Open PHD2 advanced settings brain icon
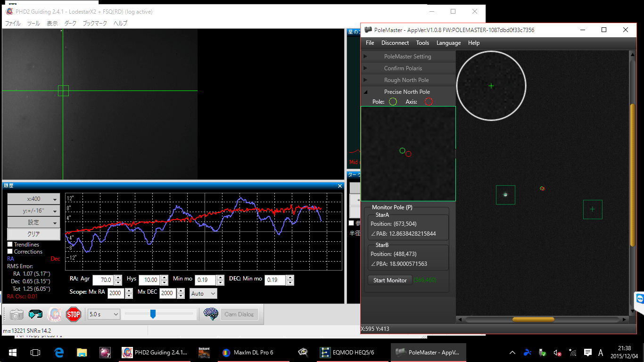Screen dimensions: 644x362 pos(211,314)
